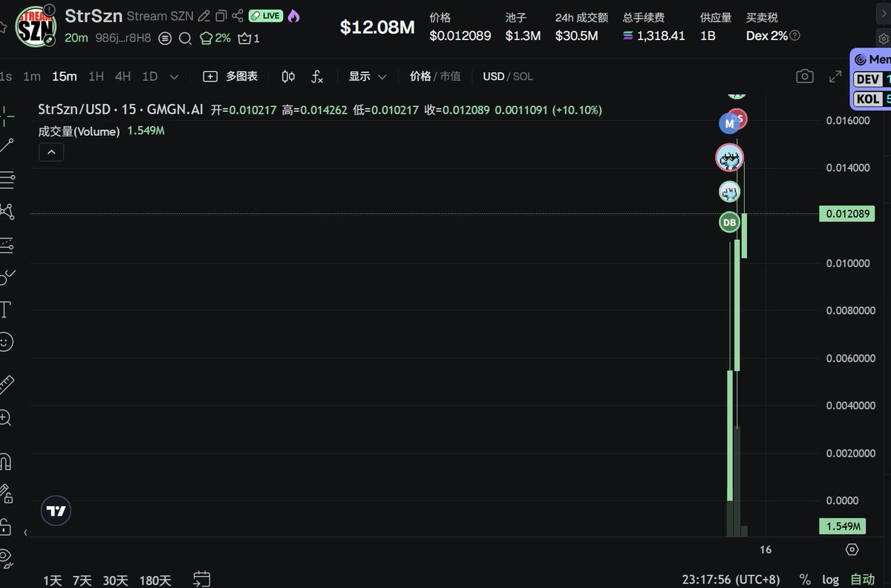Select the trend line drawing tool

click(6, 146)
